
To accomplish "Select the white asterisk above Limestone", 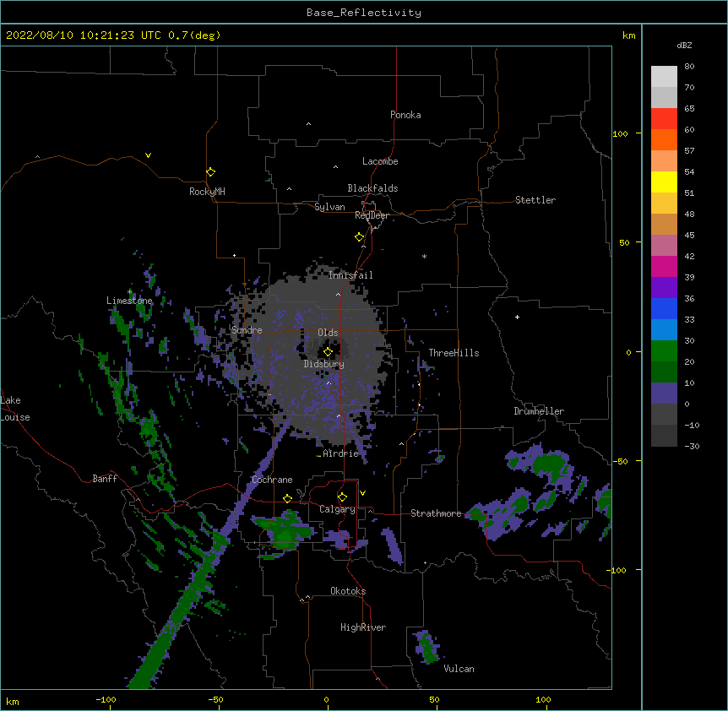I will (130, 292).
